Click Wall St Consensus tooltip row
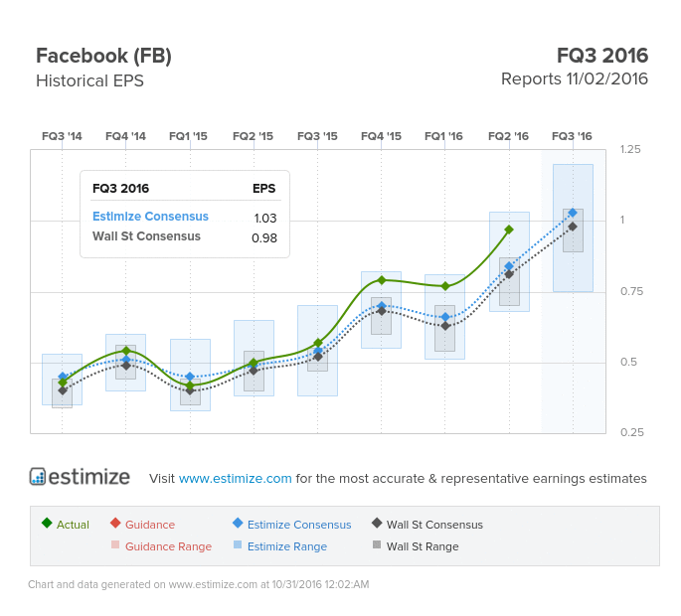Screen dimensions: 681x616 tap(185, 236)
